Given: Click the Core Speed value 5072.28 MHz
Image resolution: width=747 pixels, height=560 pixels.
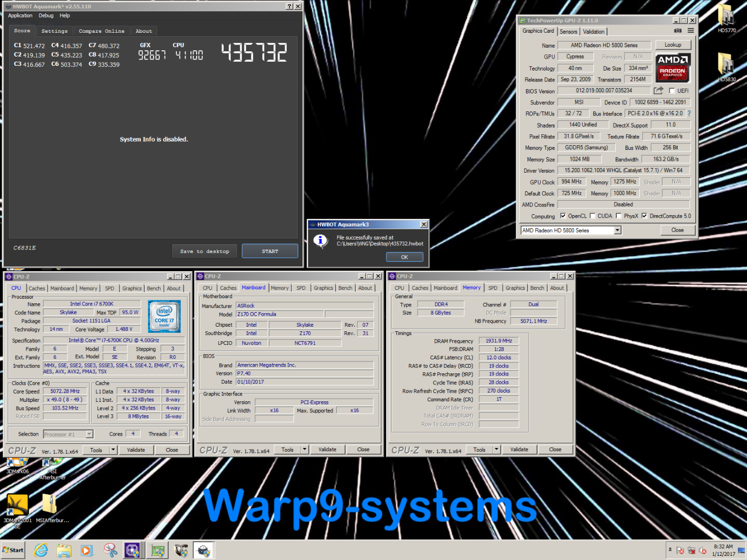Looking at the screenshot, I should [x=65, y=391].
